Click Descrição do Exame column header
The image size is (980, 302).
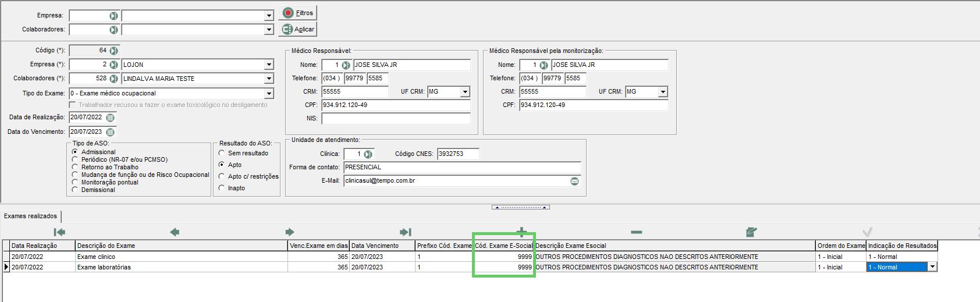(182, 246)
